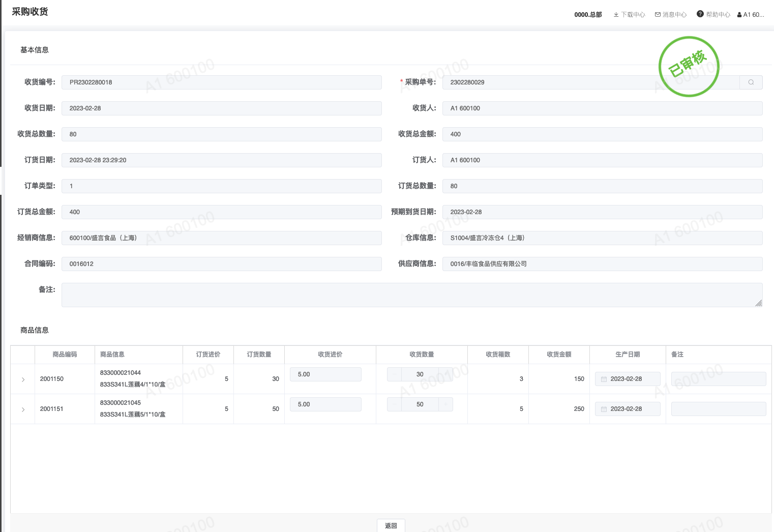Increase 收货数量 for product 2001150
The height and width of the screenshot is (532, 774).
tap(445, 374)
